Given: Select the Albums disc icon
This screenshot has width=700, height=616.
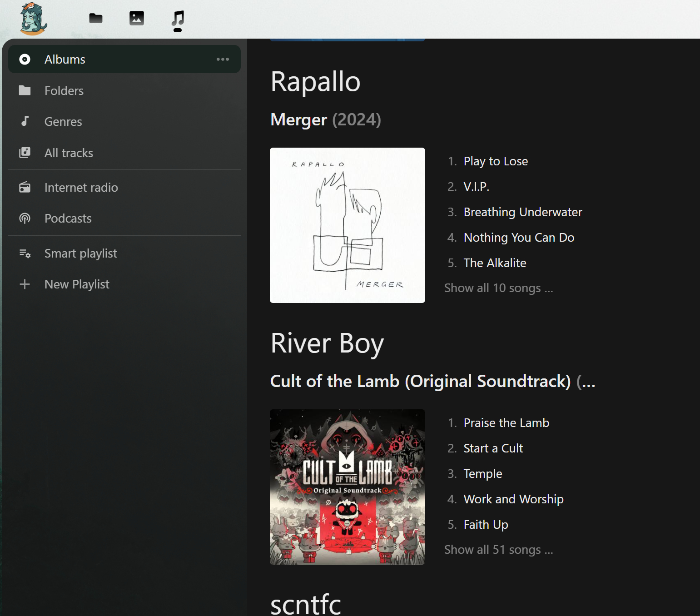Looking at the screenshot, I should [x=25, y=60].
